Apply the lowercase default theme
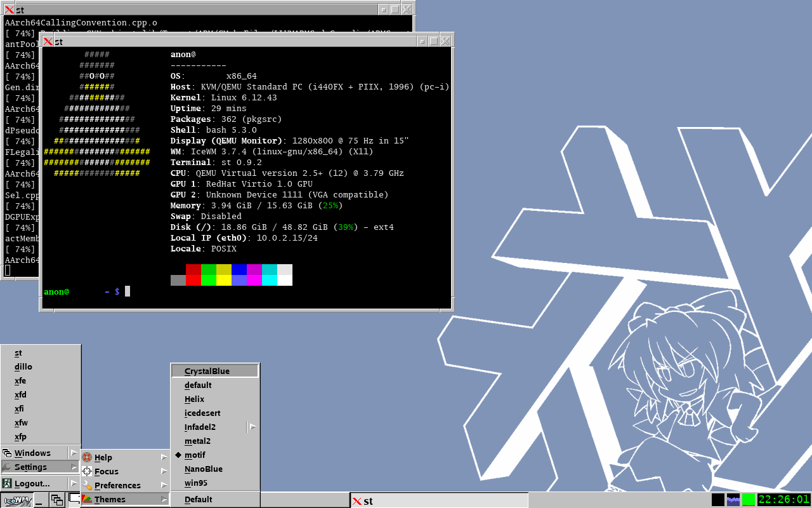 (x=215, y=385)
